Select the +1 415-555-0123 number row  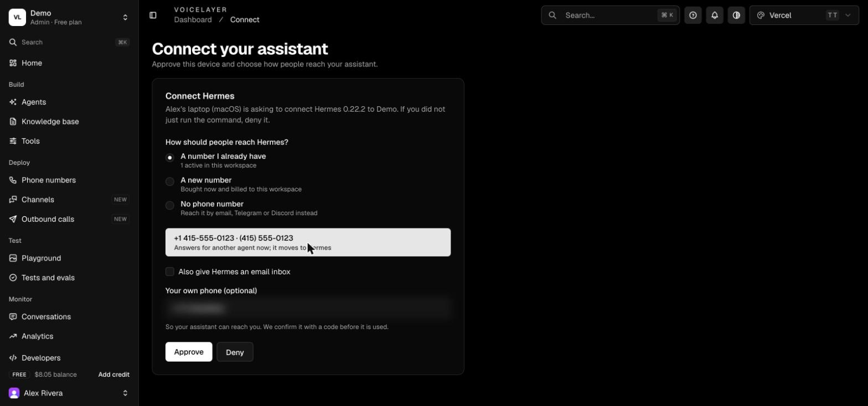[x=308, y=242]
